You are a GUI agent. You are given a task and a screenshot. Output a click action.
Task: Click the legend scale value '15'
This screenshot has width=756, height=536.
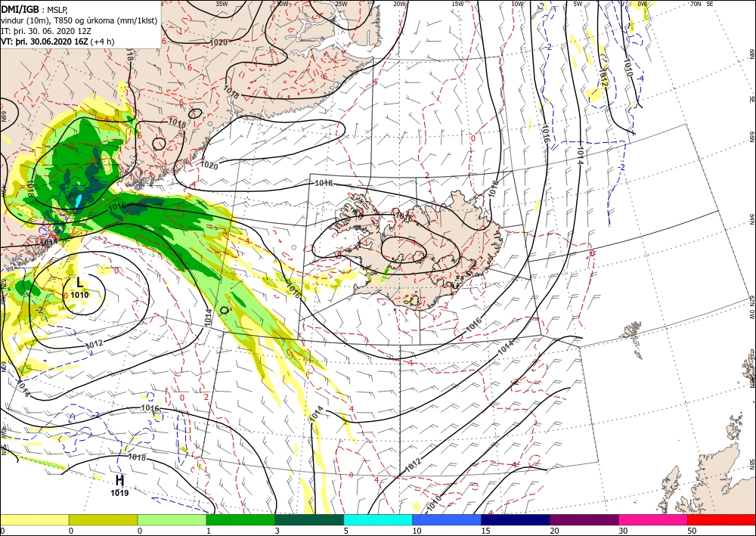(x=485, y=531)
